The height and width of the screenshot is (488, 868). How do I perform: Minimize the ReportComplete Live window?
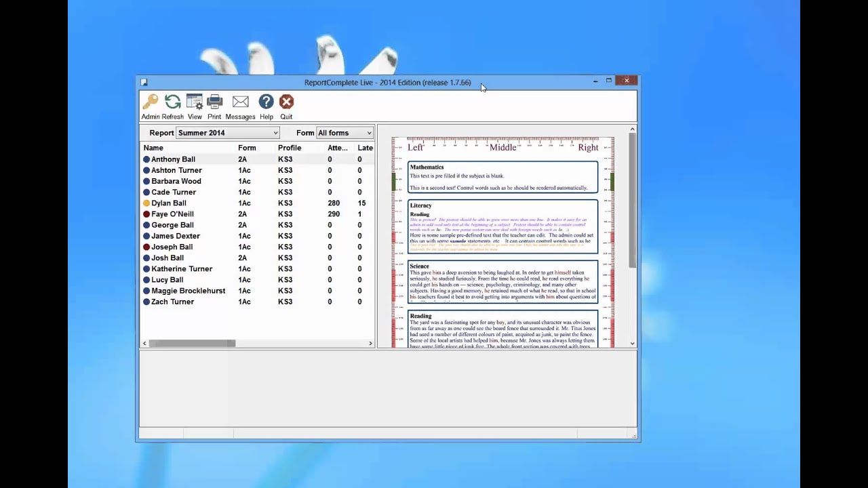(x=595, y=81)
